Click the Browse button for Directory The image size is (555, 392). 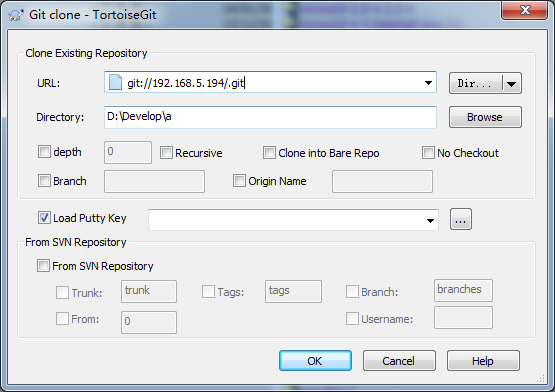(x=485, y=117)
